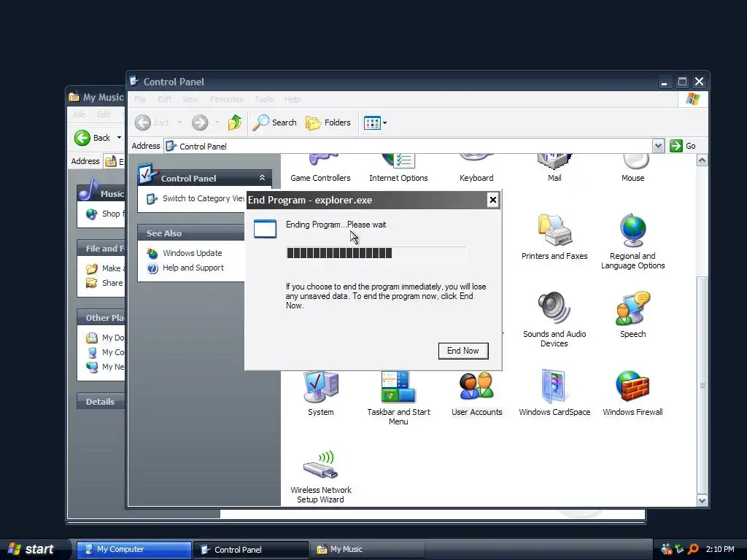The width and height of the screenshot is (747, 560).
Task: Click the Go button beside address bar
Action: point(683,146)
